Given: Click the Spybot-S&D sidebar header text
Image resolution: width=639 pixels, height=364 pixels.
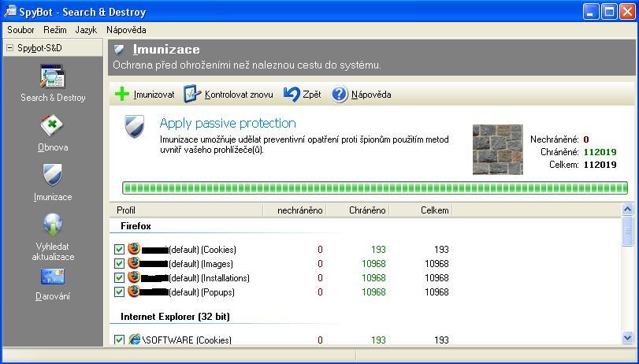Looking at the screenshot, I should click(x=39, y=48).
